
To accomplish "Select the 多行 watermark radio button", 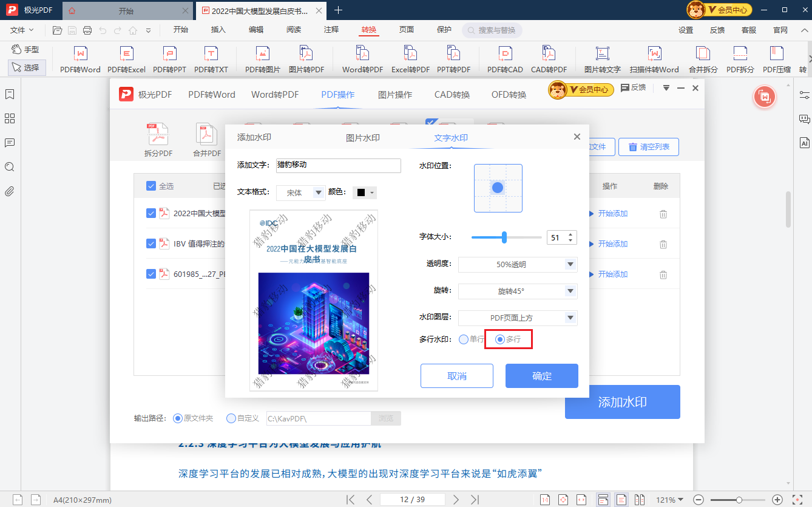I will coord(500,339).
